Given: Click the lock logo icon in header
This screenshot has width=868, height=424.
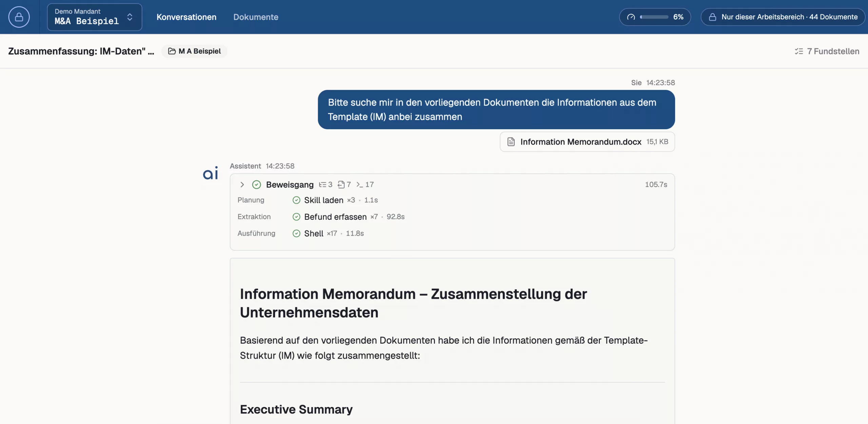Looking at the screenshot, I should (x=19, y=17).
